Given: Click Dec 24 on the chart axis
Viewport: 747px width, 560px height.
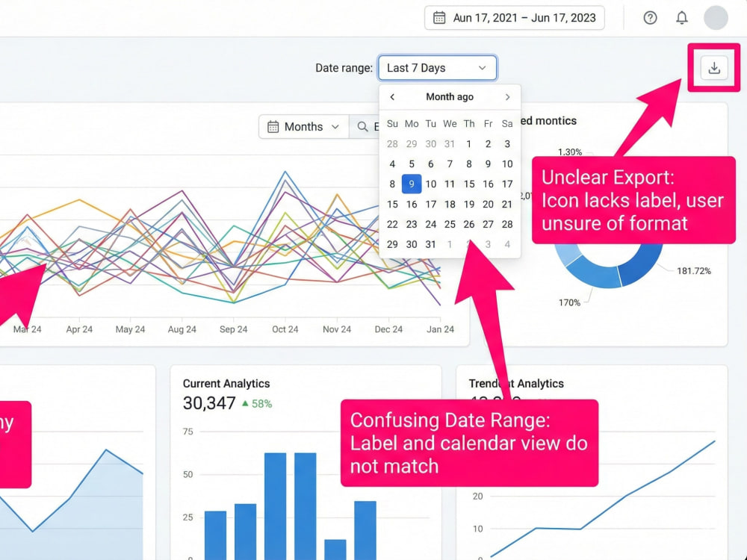Looking at the screenshot, I should pos(388,329).
